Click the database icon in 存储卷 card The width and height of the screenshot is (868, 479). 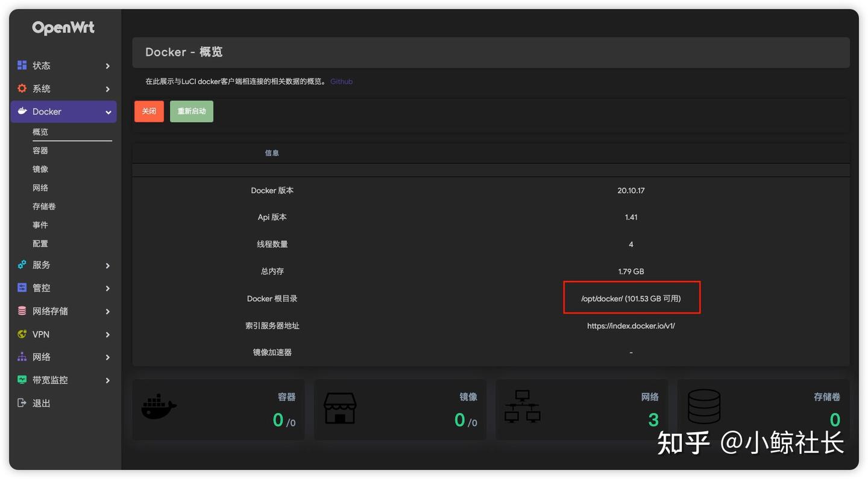[704, 407]
